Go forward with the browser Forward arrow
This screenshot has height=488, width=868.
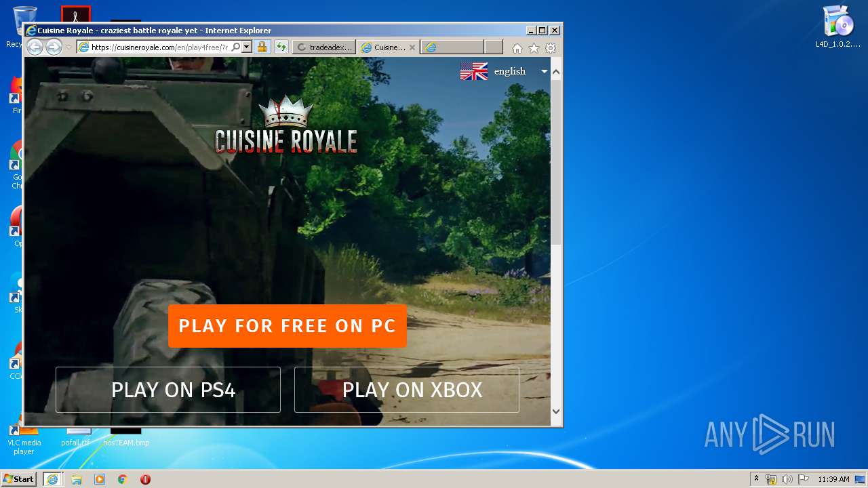pyautogui.click(x=54, y=47)
